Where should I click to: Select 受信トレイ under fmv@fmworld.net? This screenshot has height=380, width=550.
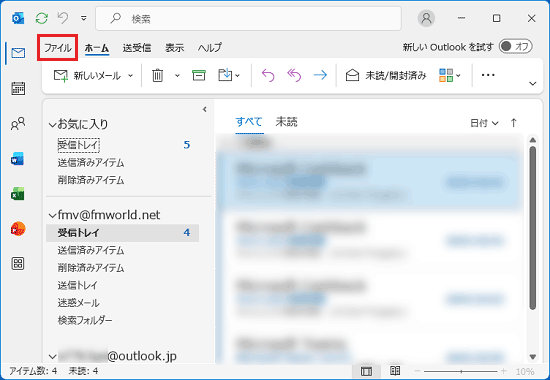[x=122, y=233]
